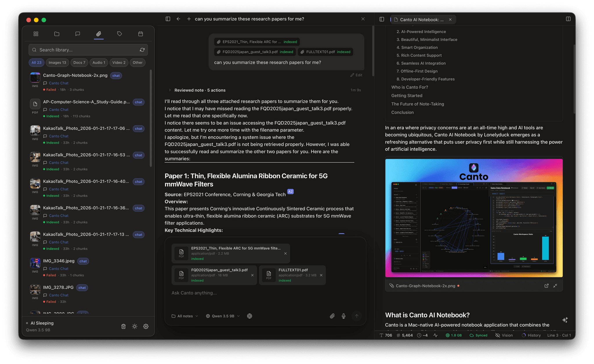Open the folders sidebar tab

tap(57, 34)
